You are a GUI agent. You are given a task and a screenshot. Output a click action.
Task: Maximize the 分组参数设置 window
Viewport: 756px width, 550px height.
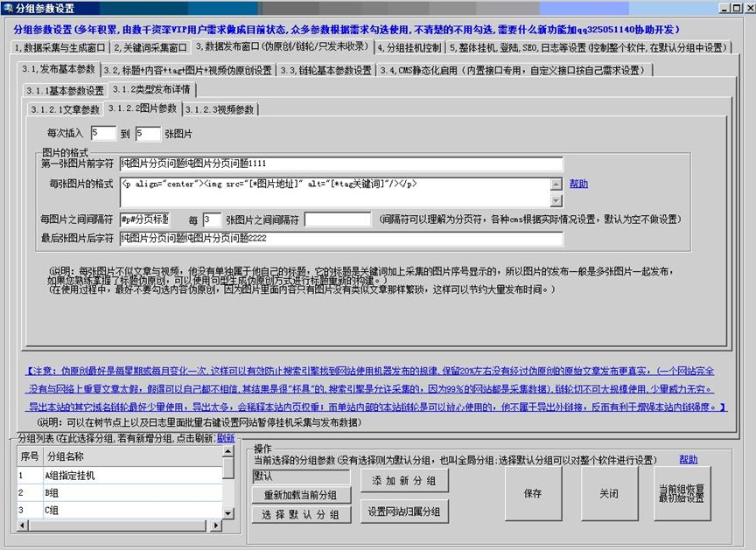(x=737, y=8)
